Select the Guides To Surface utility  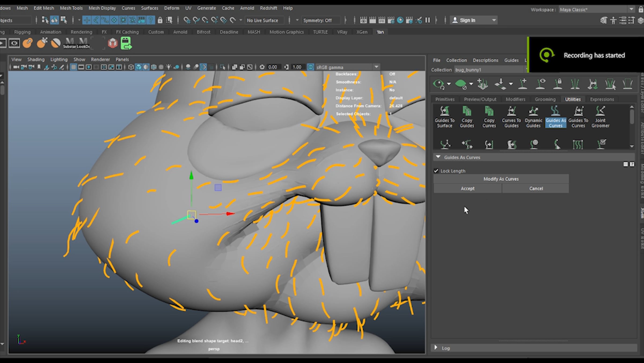(444, 117)
